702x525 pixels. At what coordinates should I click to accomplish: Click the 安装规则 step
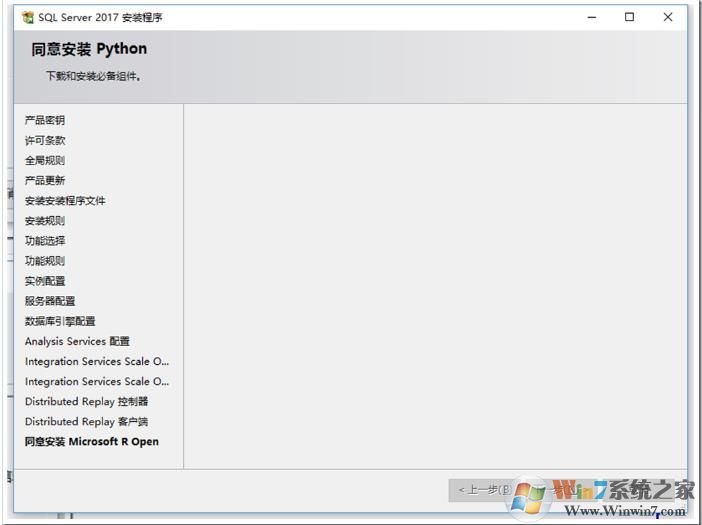pyautogui.click(x=45, y=221)
